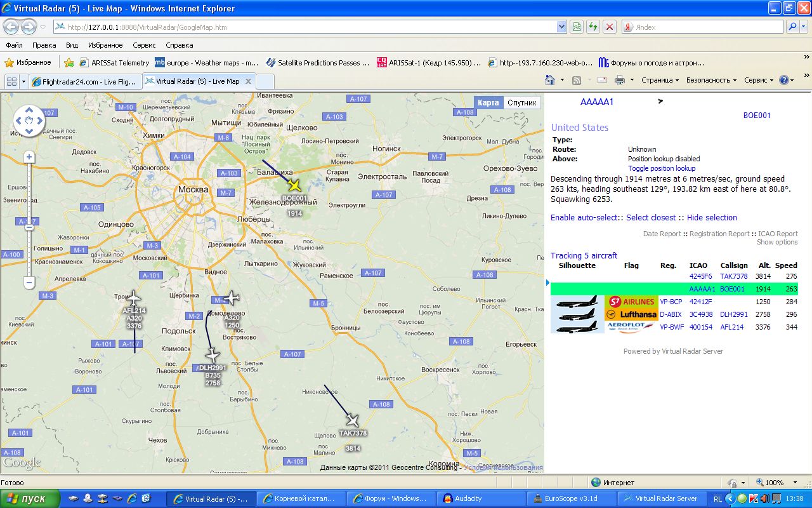This screenshot has height=508, width=812.
Task: Go forward with browser forward arrow
Action: point(29,27)
